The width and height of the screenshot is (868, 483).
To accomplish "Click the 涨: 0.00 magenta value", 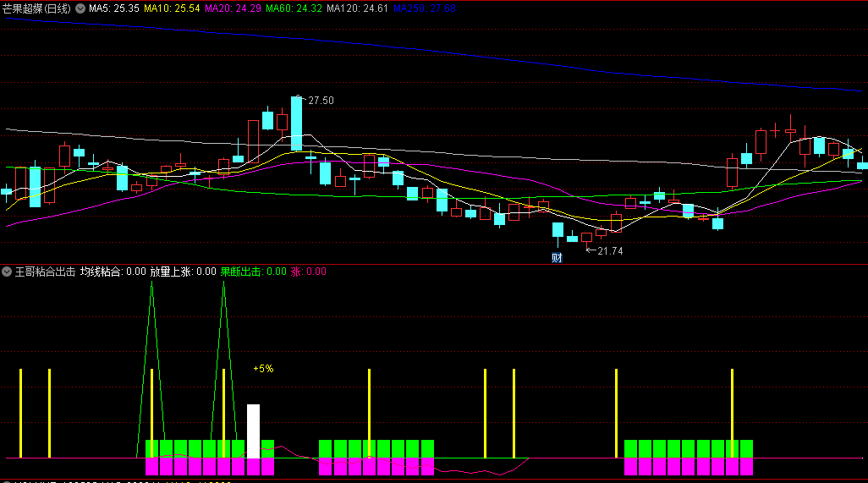I will 308,272.
